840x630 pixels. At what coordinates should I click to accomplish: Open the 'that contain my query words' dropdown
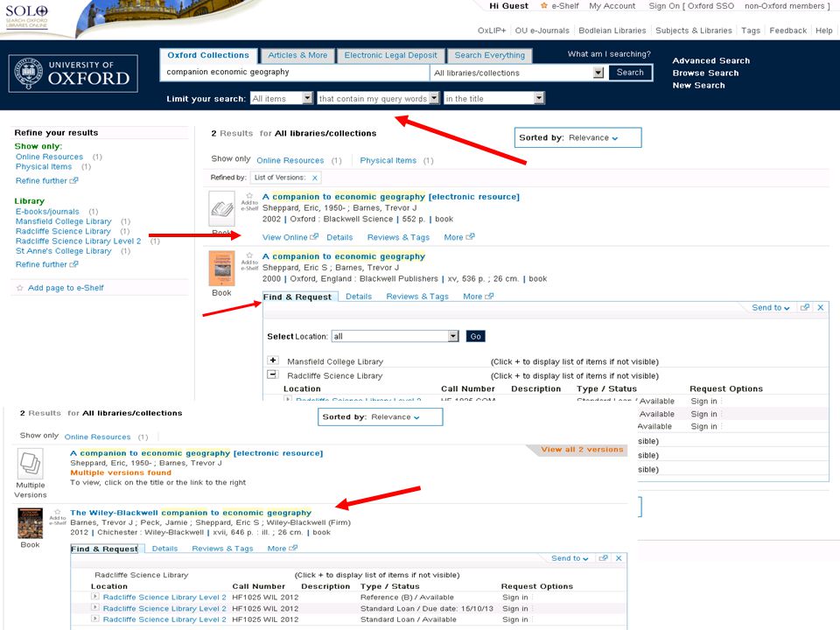point(434,98)
